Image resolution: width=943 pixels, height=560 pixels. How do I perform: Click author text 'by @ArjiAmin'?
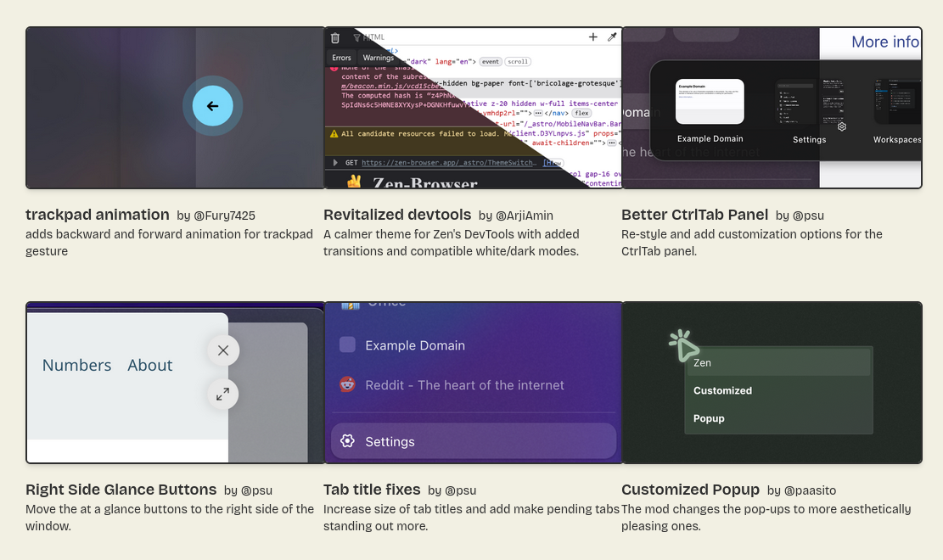click(516, 216)
